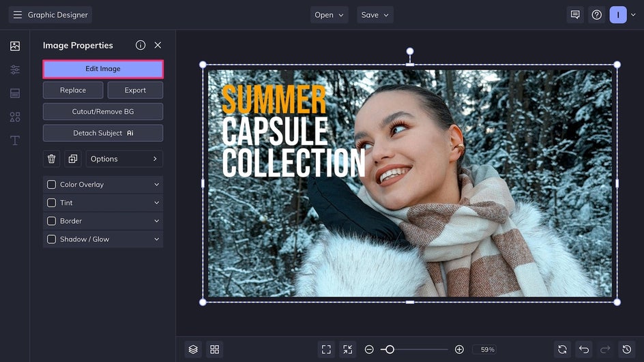This screenshot has height=362, width=644.
Task: Undo the last action
Action: [x=584, y=349]
